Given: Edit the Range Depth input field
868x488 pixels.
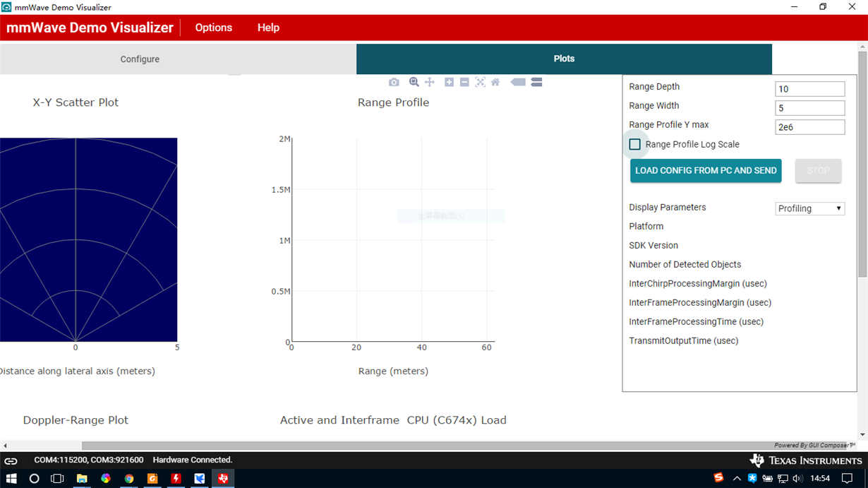Looking at the screenshot, I should (809, 89).
